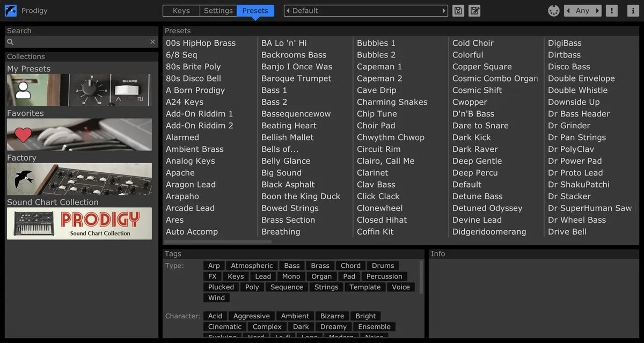Click the magnifier icon in the search field

10,42
